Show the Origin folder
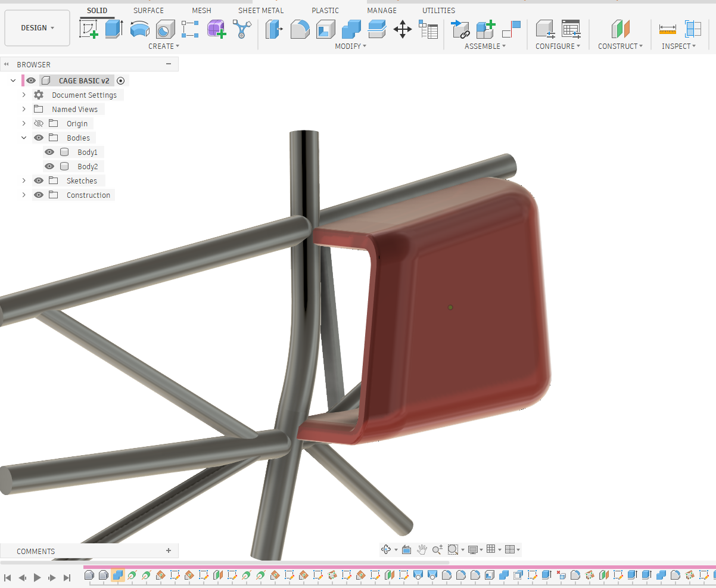The width and height of the screenshot is (716, 588). [39, 123]
